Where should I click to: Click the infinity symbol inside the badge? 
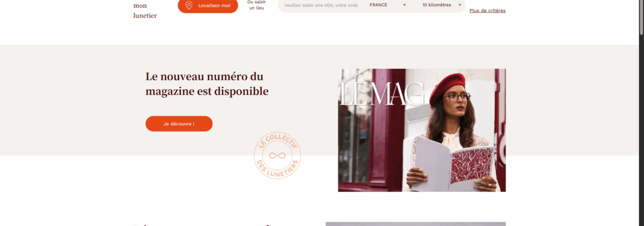coord(277,156)
